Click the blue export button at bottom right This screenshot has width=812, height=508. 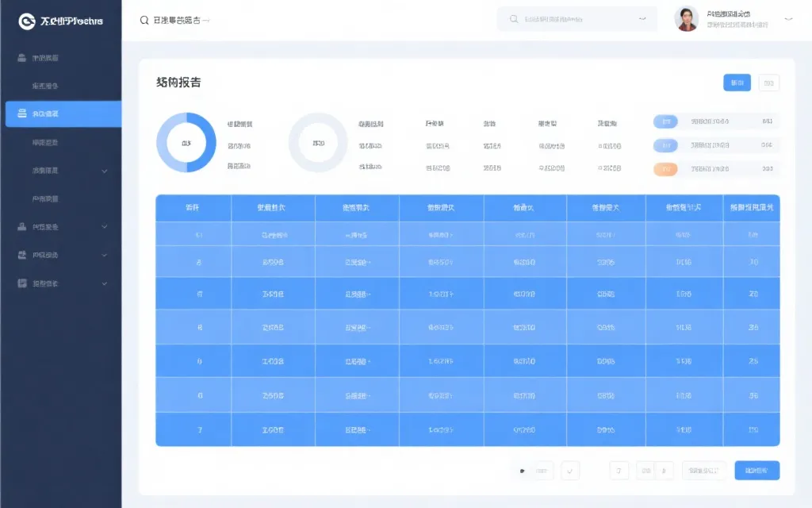(756, 470)
